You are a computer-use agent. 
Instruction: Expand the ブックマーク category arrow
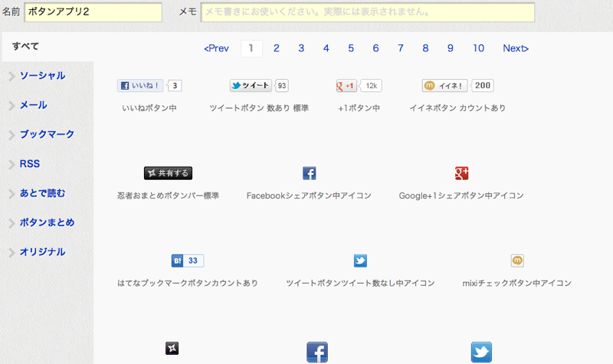(11, 135)
